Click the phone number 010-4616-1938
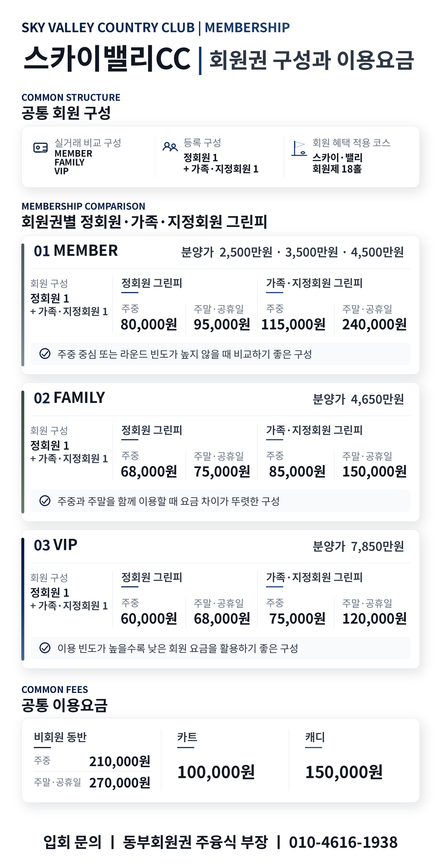This screenshot has width=441, height=868. click(x=343, y=842)
